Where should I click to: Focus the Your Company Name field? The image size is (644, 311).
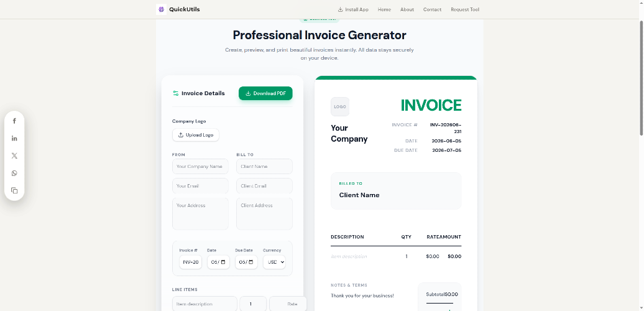[x=200, y=167]
